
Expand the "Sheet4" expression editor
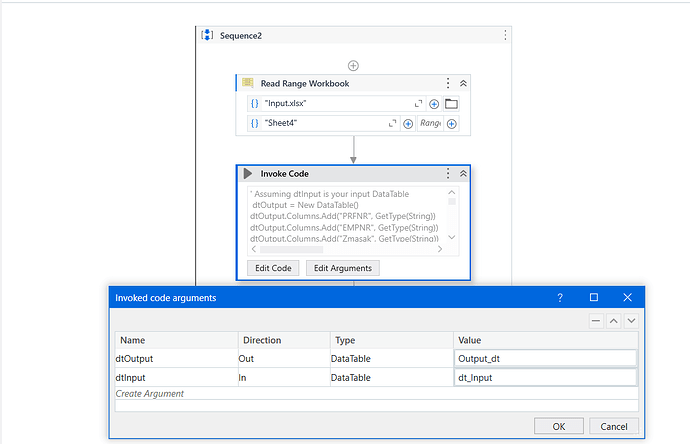(x=393, y=123)
